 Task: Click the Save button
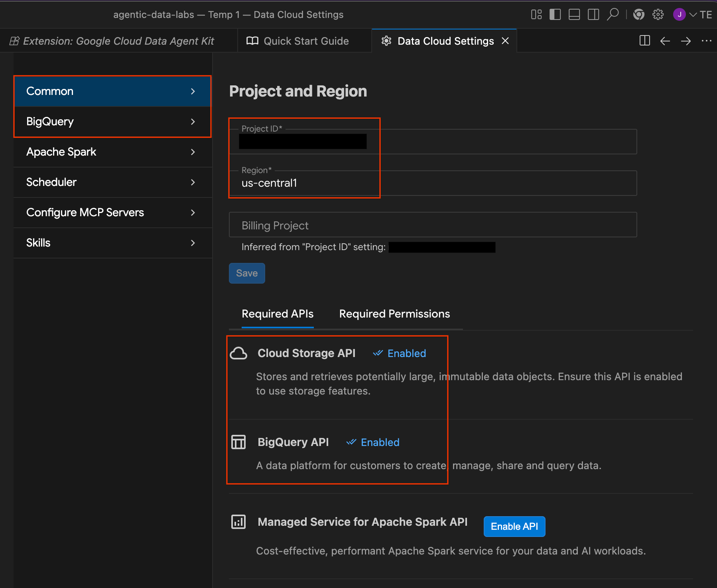(247, 273)
